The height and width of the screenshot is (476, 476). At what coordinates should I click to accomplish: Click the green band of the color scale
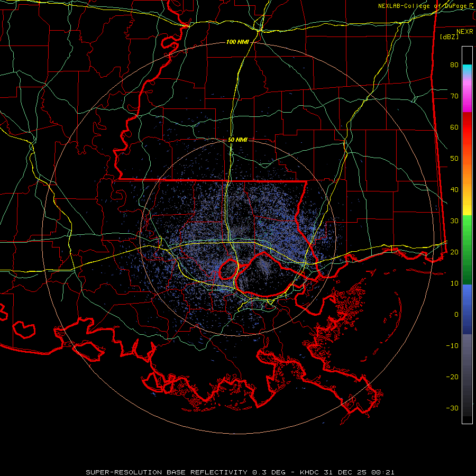467,250
